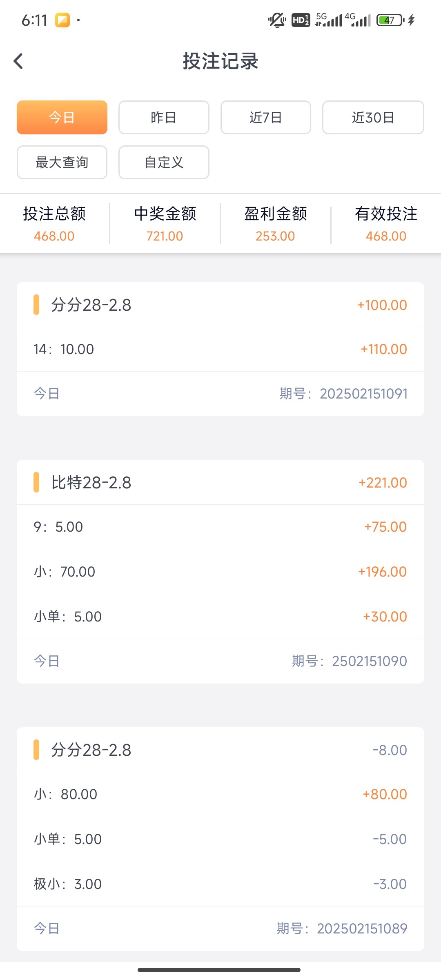Tap the 期号 202502151089 row
This screenshot has height=980, width=441.
[220, 929]
